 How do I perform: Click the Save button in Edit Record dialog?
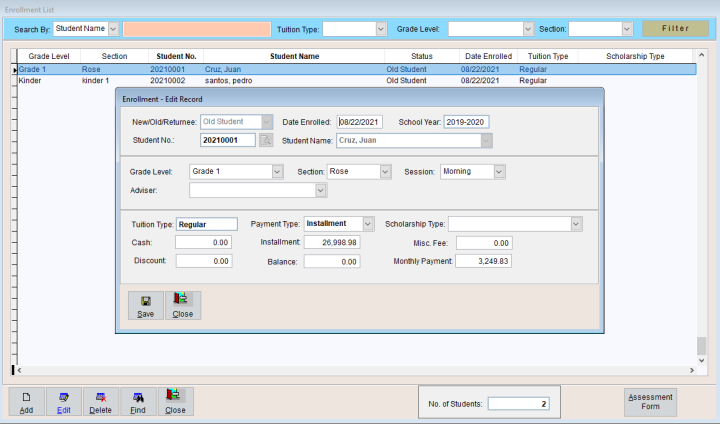[145, 305]
